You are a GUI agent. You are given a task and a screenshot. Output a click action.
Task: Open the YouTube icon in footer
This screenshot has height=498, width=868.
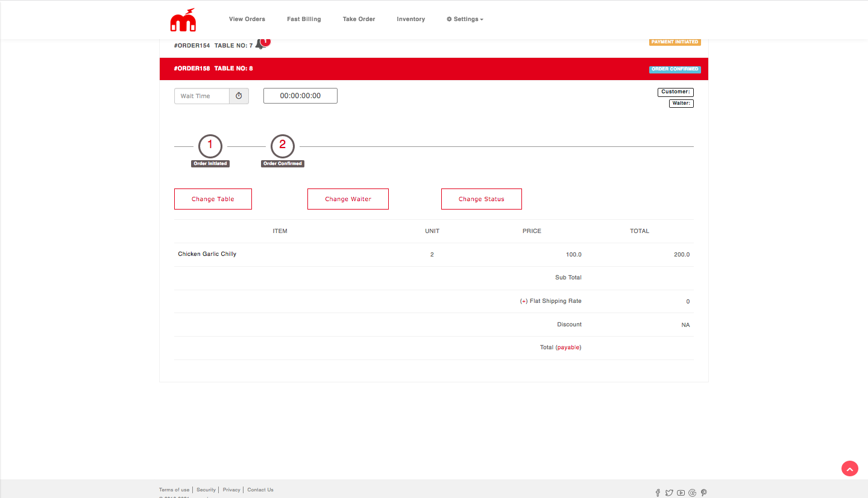681,493
